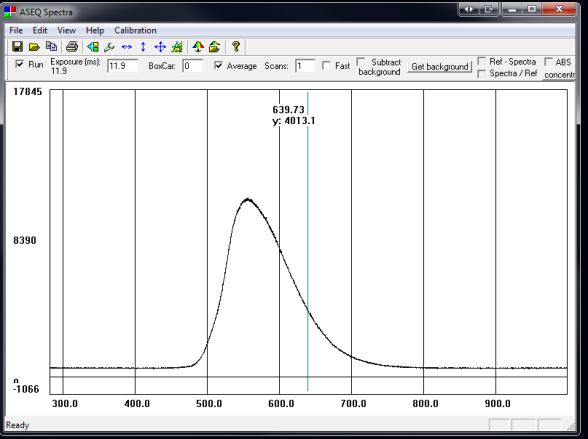The image size is (588, 439).
Task: Click the save floppy disk icon
Action: (x=17, y=46)
